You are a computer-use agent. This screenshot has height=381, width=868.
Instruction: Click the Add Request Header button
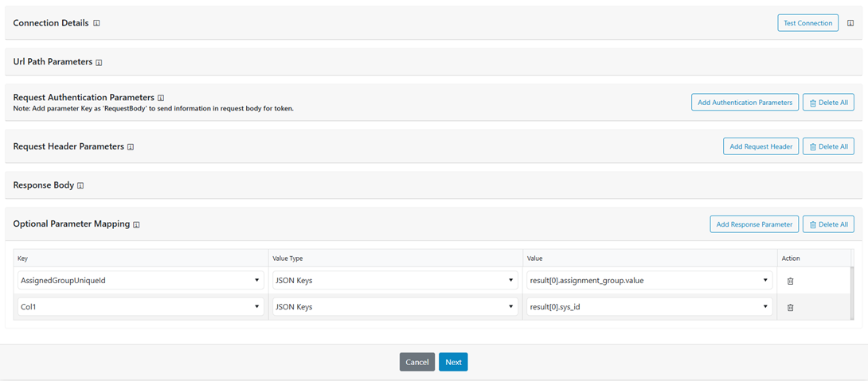pyautogui.click(x=760, y=146)
